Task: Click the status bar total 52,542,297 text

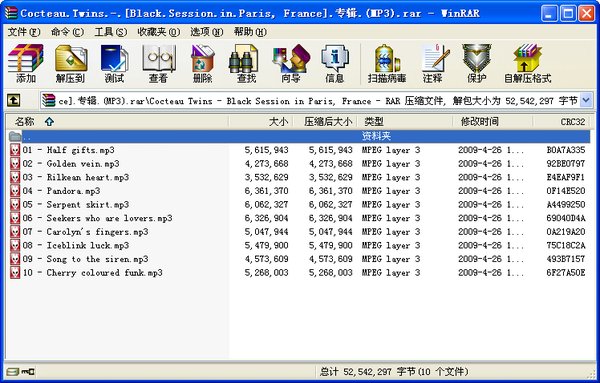Action: (x=394, y=372)
